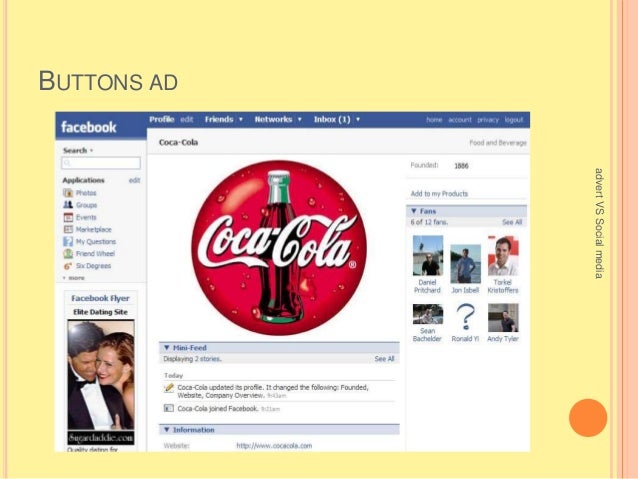Click the Marketplace application label

94,230
